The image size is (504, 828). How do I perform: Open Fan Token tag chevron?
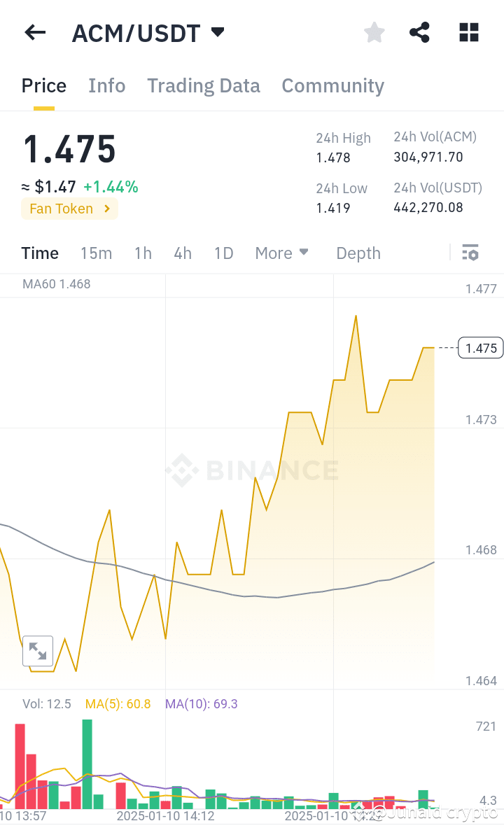[x=106, y=209]
